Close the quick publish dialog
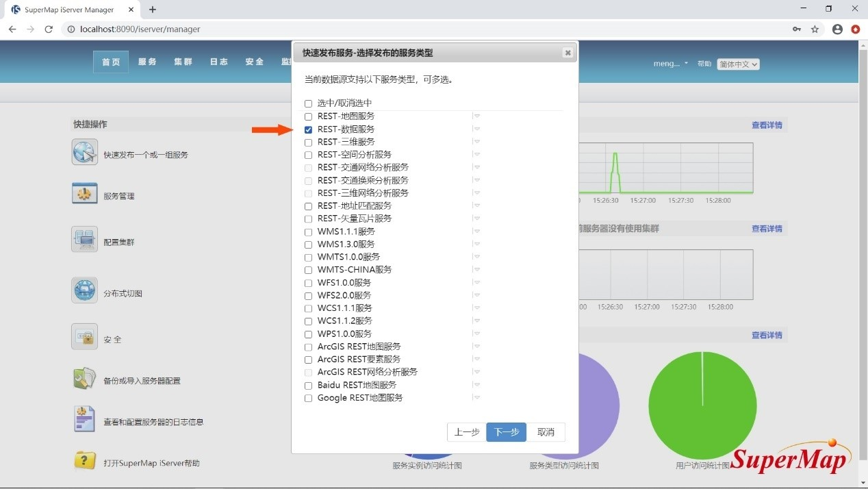 pos(567,53)
